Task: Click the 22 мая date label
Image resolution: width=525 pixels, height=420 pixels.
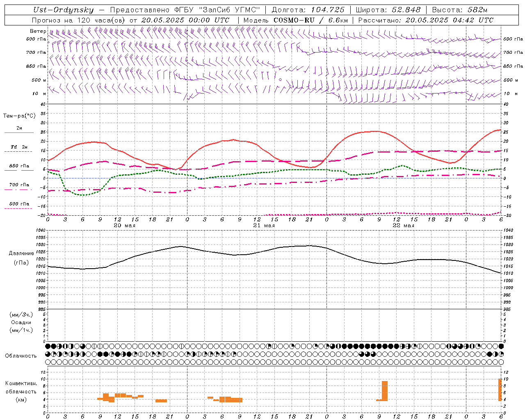Action: coord(403,226)
